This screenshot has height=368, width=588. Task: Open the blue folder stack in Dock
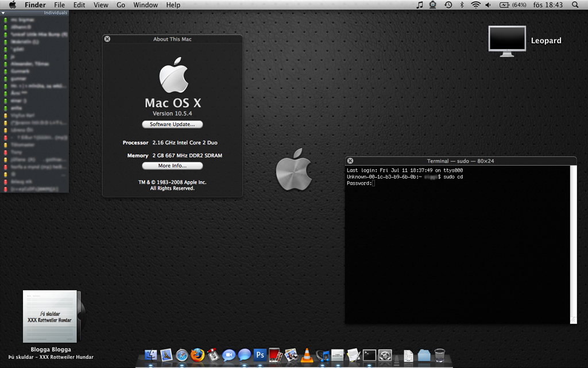(x=424, y=355)
